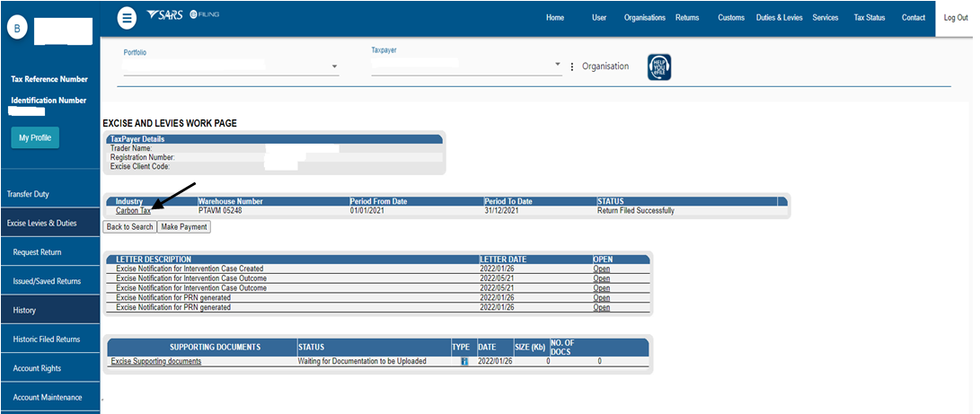Open the hamburger menu icon
Screen dimensions: 980x414
point(127,18)
